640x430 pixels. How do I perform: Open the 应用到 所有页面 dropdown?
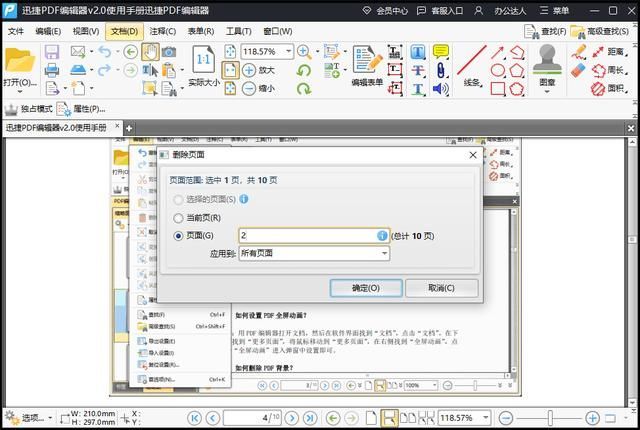pos(314,253)
